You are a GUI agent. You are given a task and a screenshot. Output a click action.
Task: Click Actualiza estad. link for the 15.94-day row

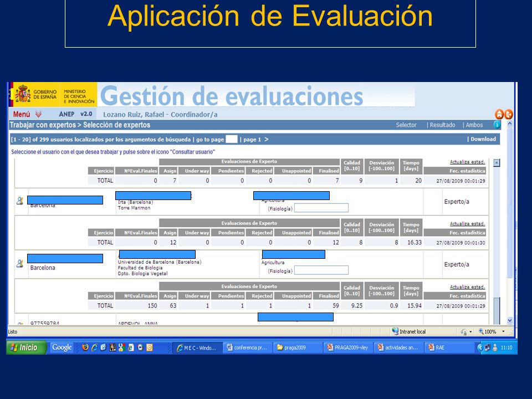[x=467, y=287]
